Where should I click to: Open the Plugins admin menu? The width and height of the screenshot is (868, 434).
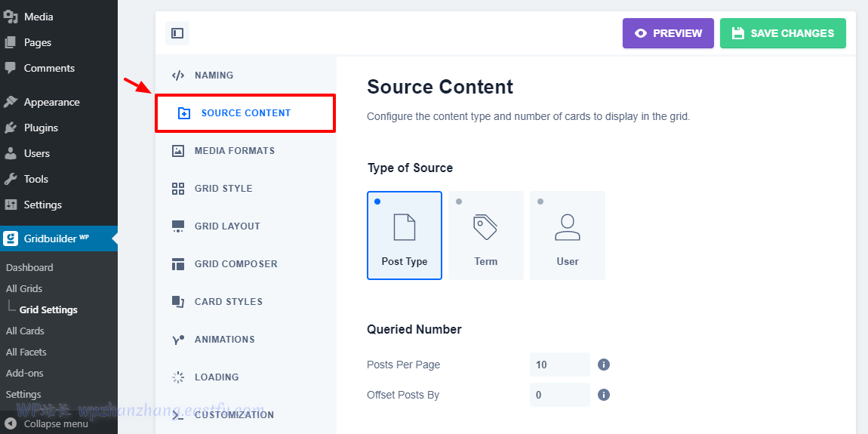click(x=59, y=128)
